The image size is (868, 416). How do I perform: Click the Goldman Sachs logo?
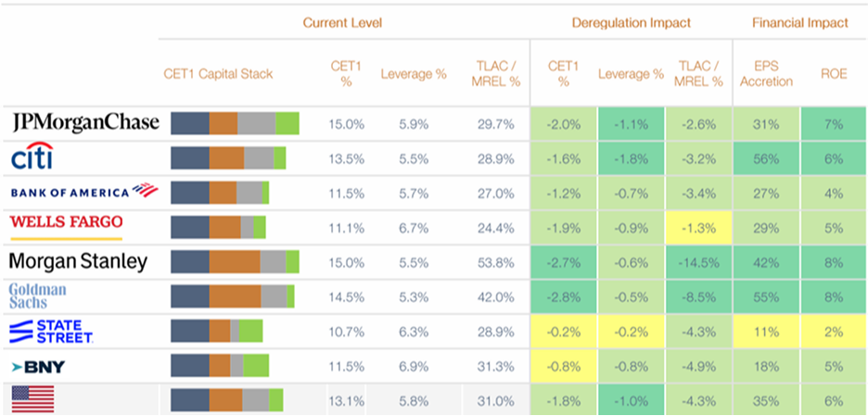pos(38,296)
